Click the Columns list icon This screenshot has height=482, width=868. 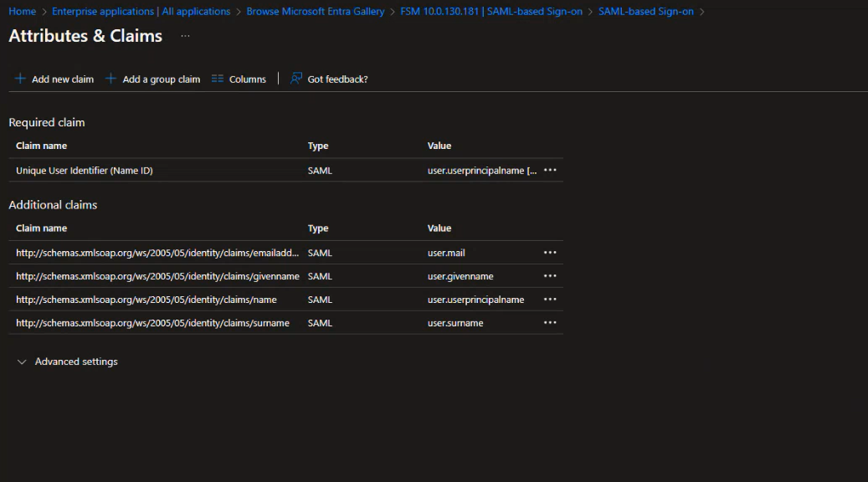coord(218,79)
